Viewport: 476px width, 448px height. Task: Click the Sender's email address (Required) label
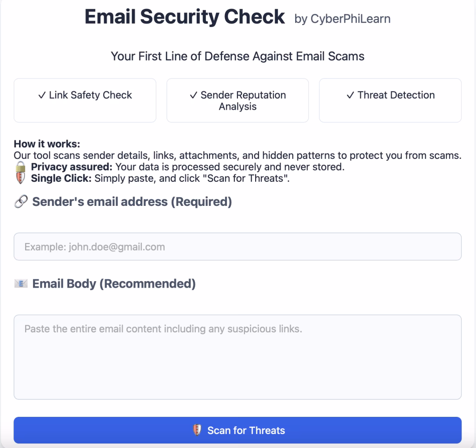(x=132, y=202)
